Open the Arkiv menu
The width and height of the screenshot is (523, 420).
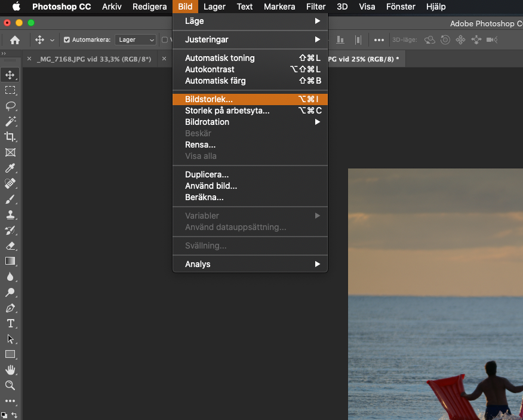pyautogui.click(x=112, y=7)
